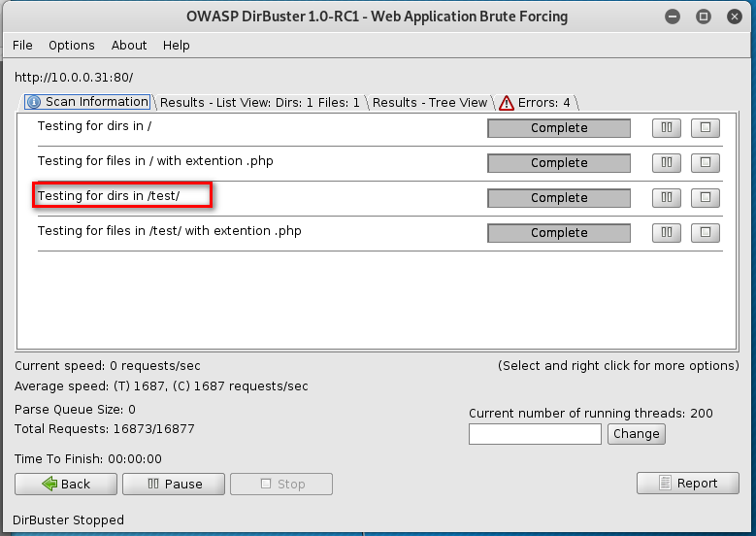Click 'Select and right click for more options' hint
Screen dimensions: 756x536
click(x=618, y=366)
